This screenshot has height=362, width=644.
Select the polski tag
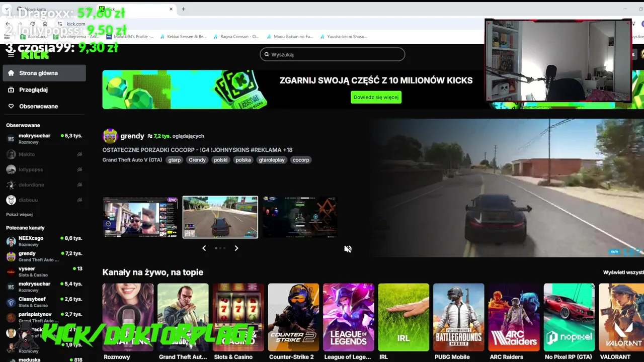(220, 160)
